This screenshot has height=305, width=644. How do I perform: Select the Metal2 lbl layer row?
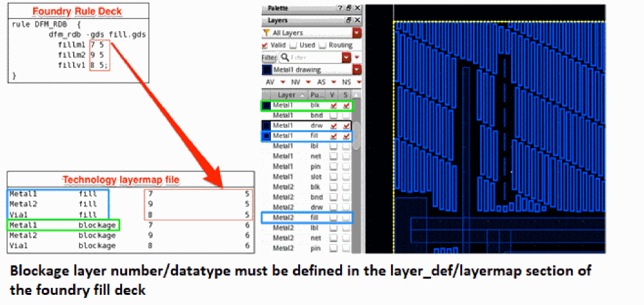point(307,227)
